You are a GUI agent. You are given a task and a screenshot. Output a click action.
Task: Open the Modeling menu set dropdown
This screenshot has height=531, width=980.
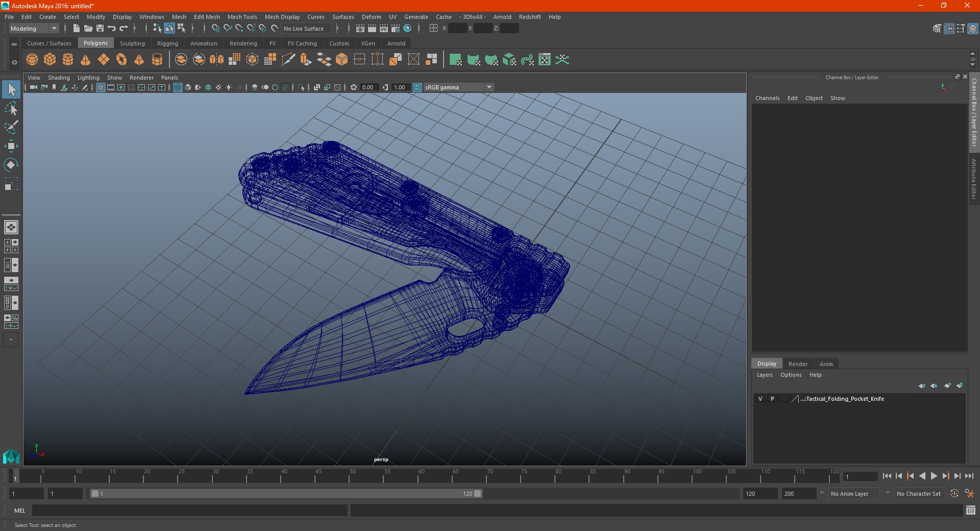(x=34, y=29)
